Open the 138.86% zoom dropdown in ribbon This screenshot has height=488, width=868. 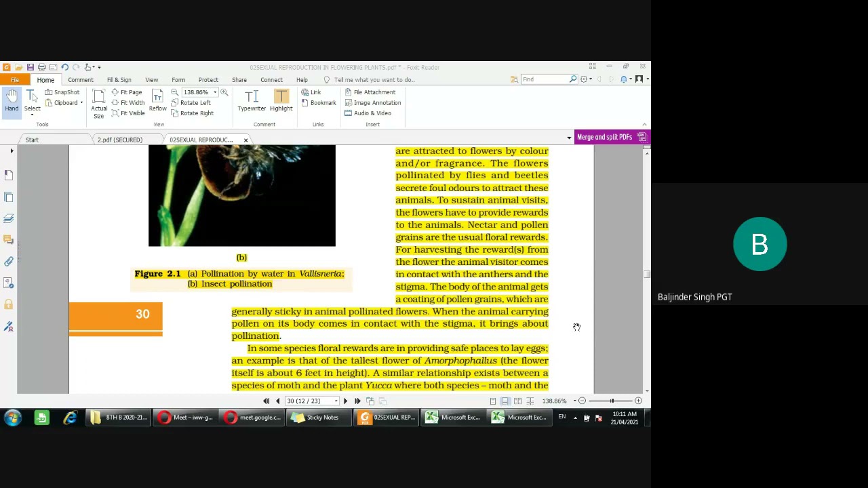tap(215, 92)
